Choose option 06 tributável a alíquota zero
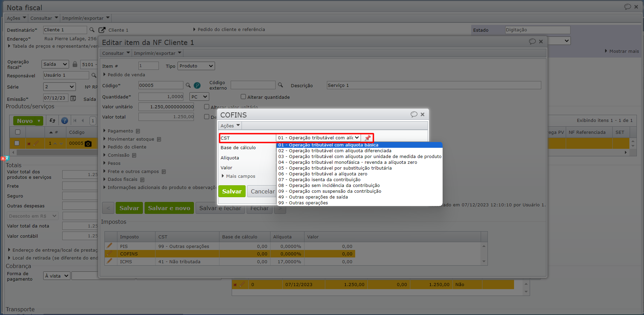644x315 pixels. (x=359, y=174)
